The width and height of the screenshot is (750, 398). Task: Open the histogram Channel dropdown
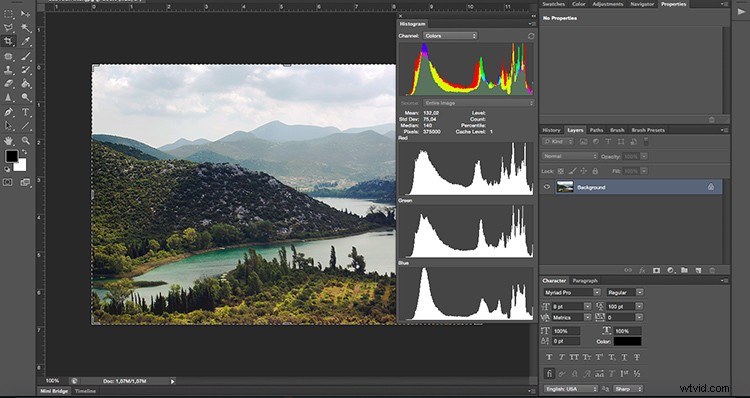click(450, 36)
